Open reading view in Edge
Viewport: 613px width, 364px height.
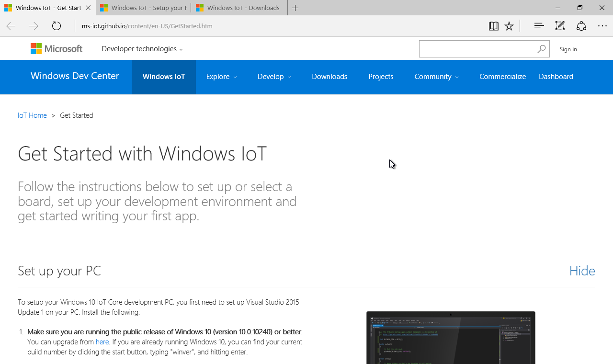click(x=493, y=26)
